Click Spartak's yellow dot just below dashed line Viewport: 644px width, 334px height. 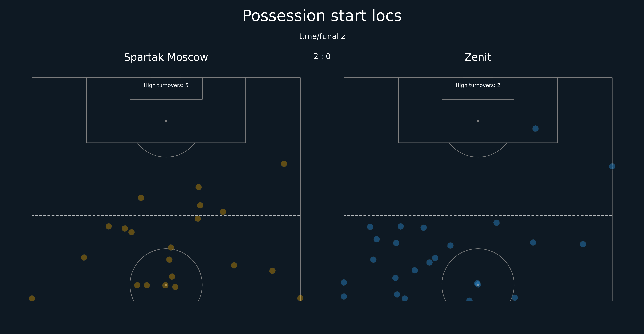point(198,219)
